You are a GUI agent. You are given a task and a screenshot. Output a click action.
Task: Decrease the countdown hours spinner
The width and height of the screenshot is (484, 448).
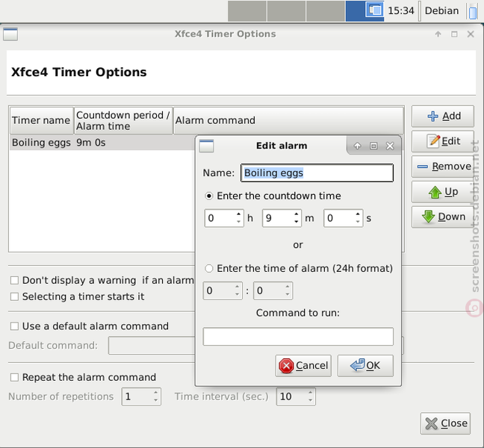pos(238,222)
